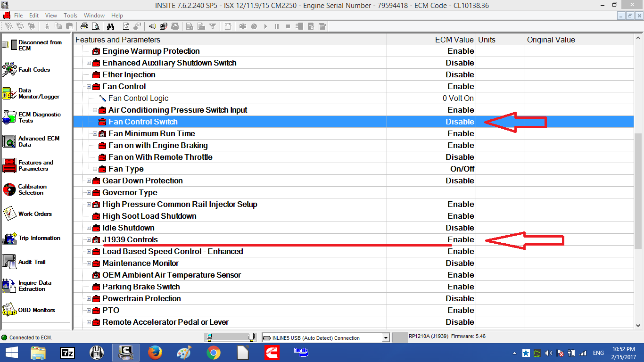Click the greyed-out Filter funnel toolbar icon
The height and width of the screenshot is (362, 644).
[x=213, y=26]
